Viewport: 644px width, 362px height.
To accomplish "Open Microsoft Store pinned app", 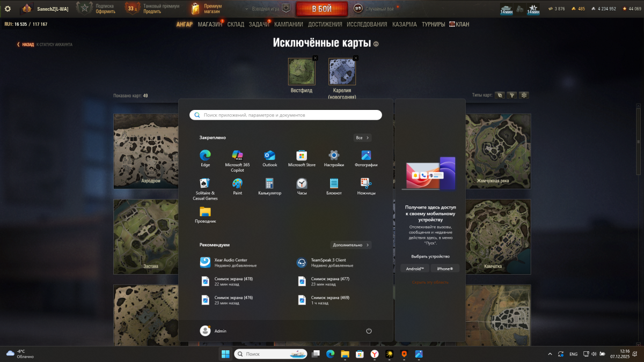I will 302,158.
